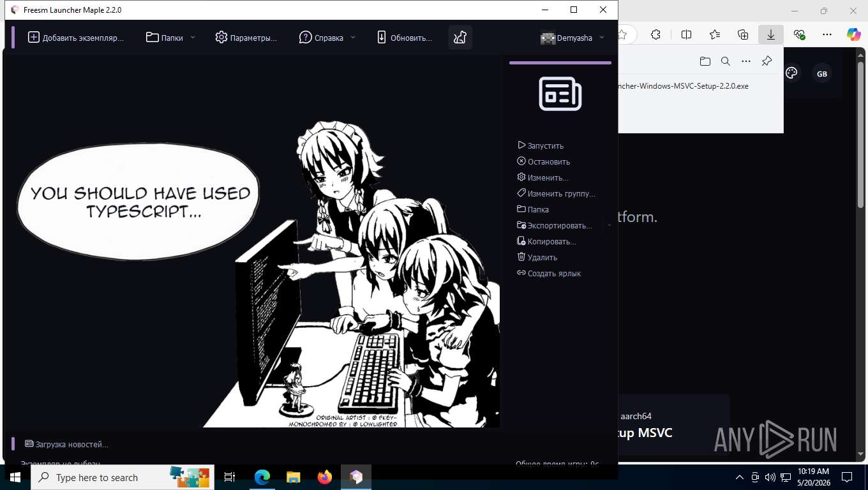Click Копировать... to copy the instance

click(x=547, y=241)
